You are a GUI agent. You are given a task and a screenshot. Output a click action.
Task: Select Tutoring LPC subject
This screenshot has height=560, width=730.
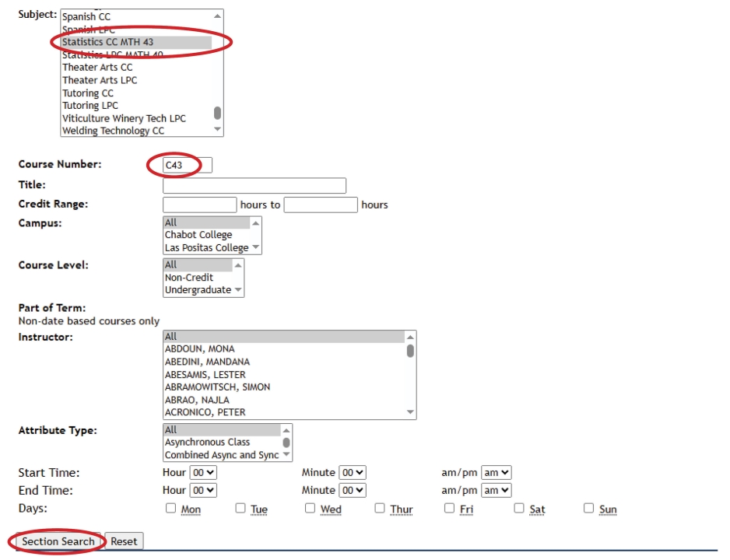point(137,106)
